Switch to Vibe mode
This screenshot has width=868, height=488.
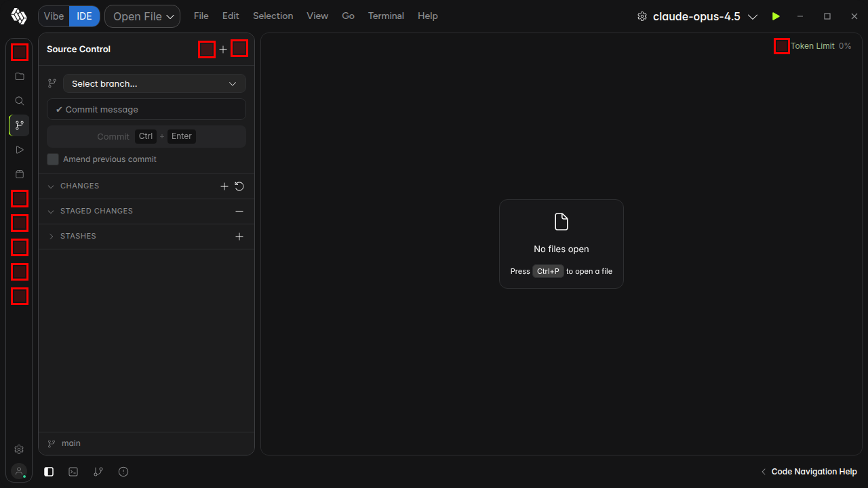pyautogui.click(x=54, y=16)
